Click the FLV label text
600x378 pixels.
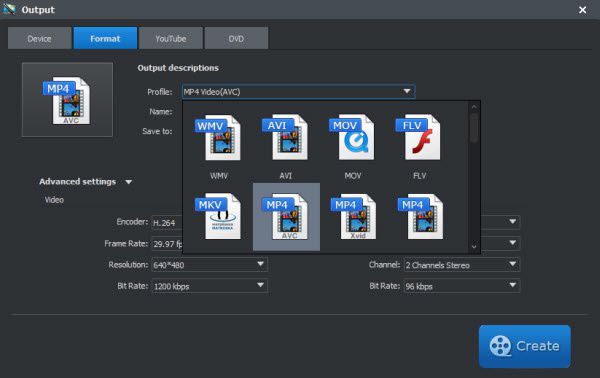(419, 176)
